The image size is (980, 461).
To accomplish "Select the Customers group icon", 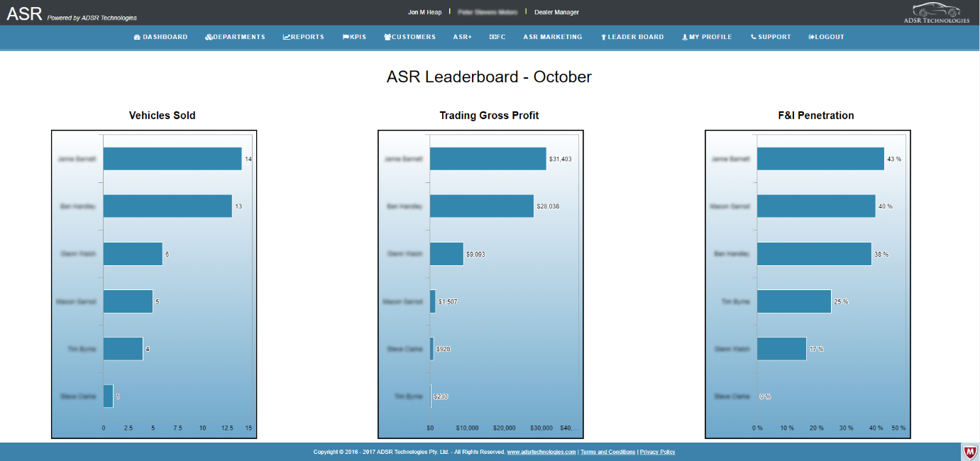I will [387, 37].
